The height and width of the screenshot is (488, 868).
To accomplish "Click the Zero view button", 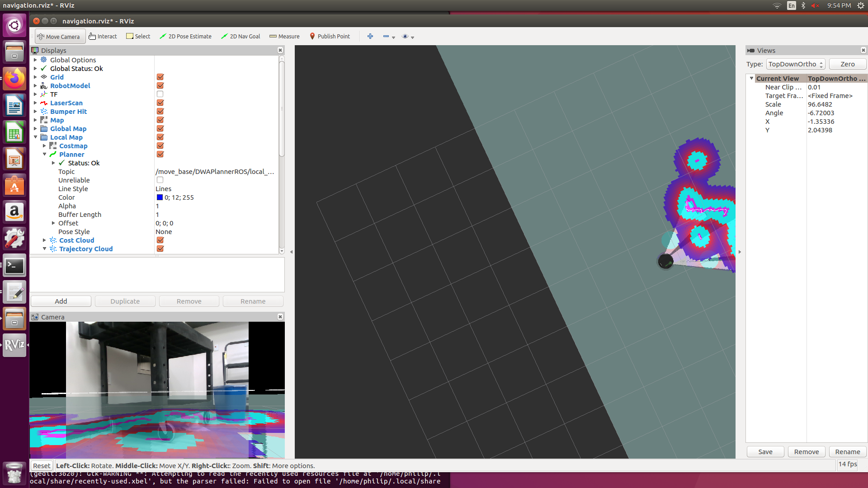I will (x=847, y=64).
